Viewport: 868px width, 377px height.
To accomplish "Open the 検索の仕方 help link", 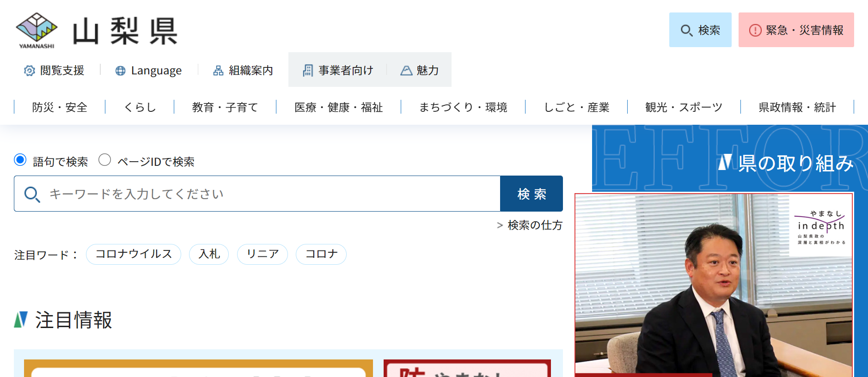I will pyautogui.click(x=530, y=225).
